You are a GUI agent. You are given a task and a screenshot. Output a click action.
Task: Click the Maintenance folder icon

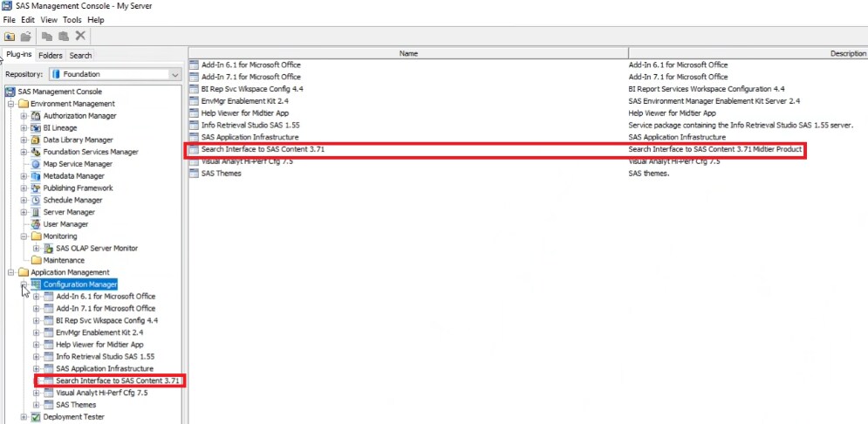click(x=36, y=260)
